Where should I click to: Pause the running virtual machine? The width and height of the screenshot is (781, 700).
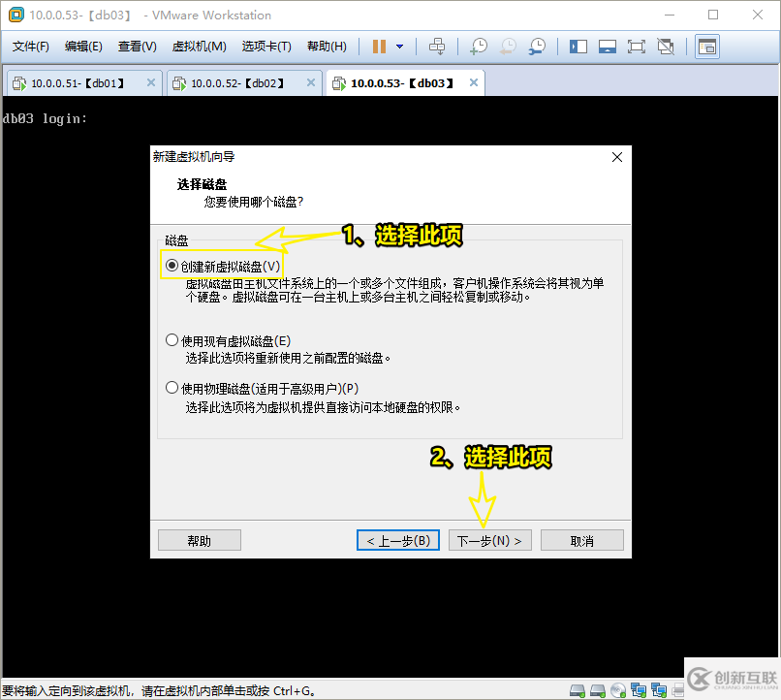379,47
